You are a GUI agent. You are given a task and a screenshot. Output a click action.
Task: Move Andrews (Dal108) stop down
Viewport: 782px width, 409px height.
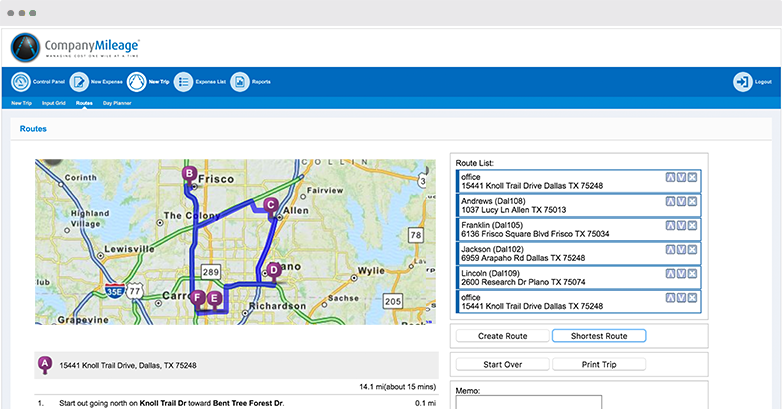[x=681, y=202]
